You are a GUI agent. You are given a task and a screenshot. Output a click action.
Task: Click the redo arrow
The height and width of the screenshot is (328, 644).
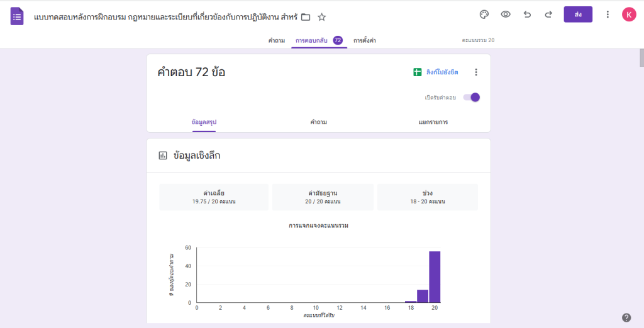pos(548,14)
